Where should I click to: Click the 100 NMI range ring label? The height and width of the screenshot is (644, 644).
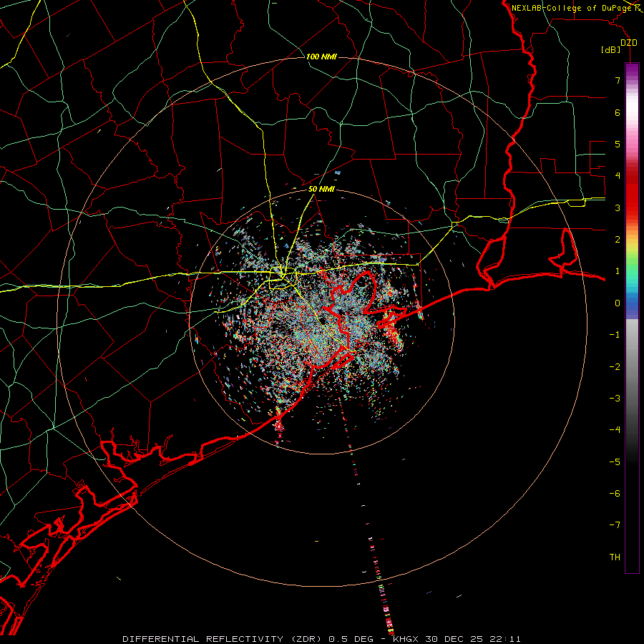[321, 57]
